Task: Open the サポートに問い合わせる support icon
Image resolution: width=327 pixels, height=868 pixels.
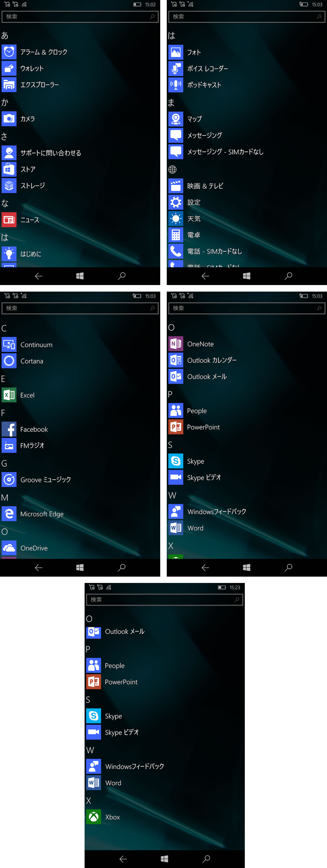Action: pos(9,153)
